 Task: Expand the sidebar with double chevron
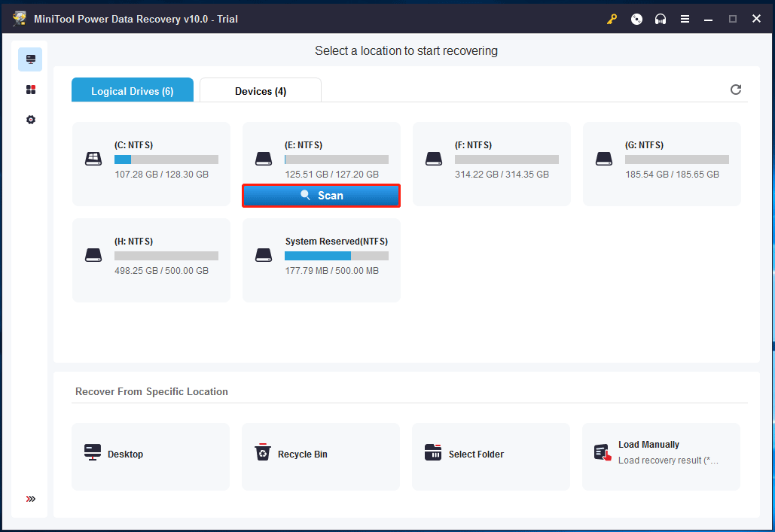point(31,499)
